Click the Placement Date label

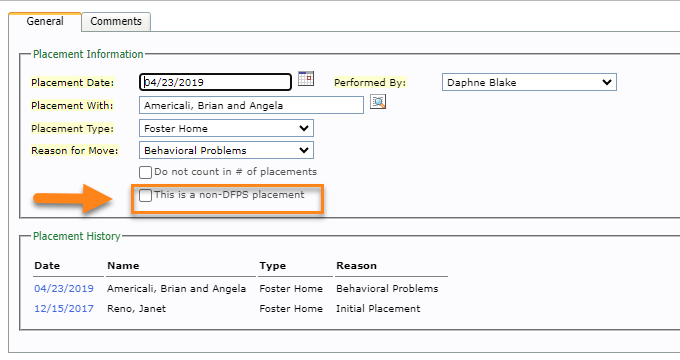click(x=72, y=82)
